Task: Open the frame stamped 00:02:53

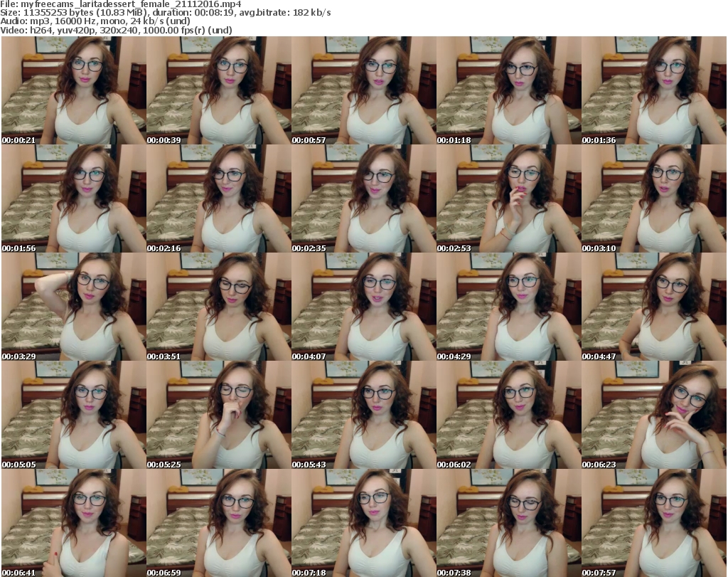Action: click(509, 198)
